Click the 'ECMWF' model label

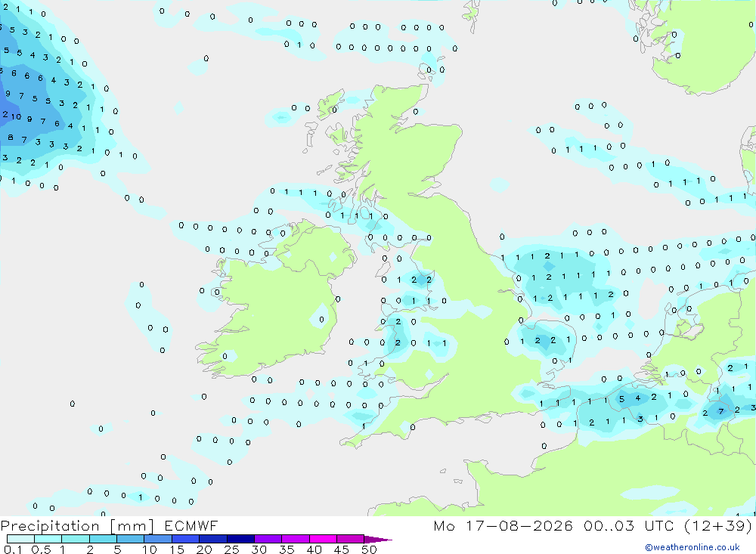click(191, 526)
